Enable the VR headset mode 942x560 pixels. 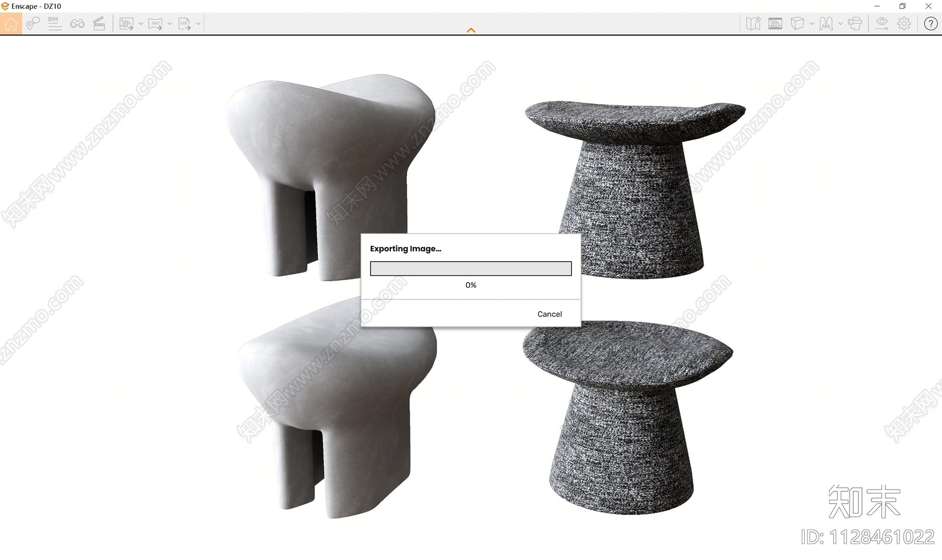(855, 24)
